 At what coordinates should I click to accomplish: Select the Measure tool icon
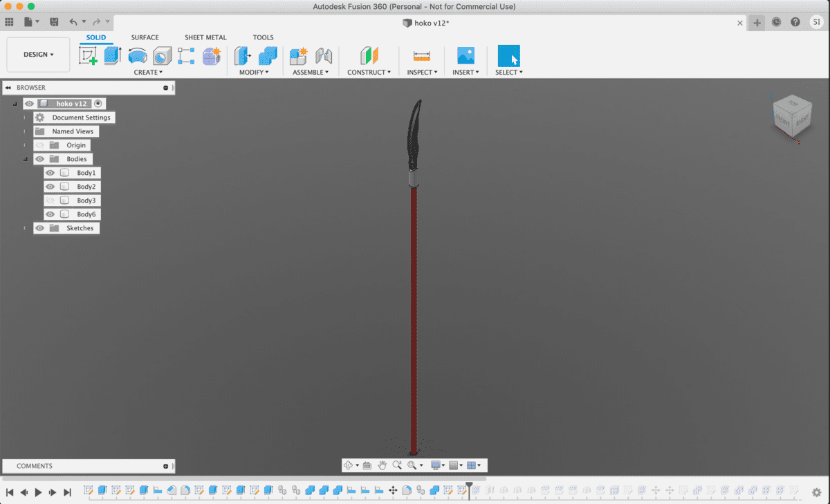(x=421, y=56)
